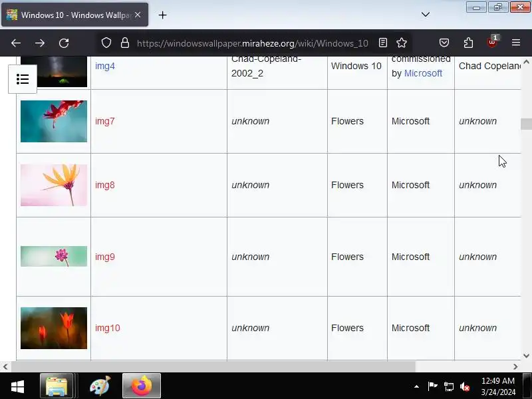Select 'Flowers' cell in img7 row

coord(347,121)
